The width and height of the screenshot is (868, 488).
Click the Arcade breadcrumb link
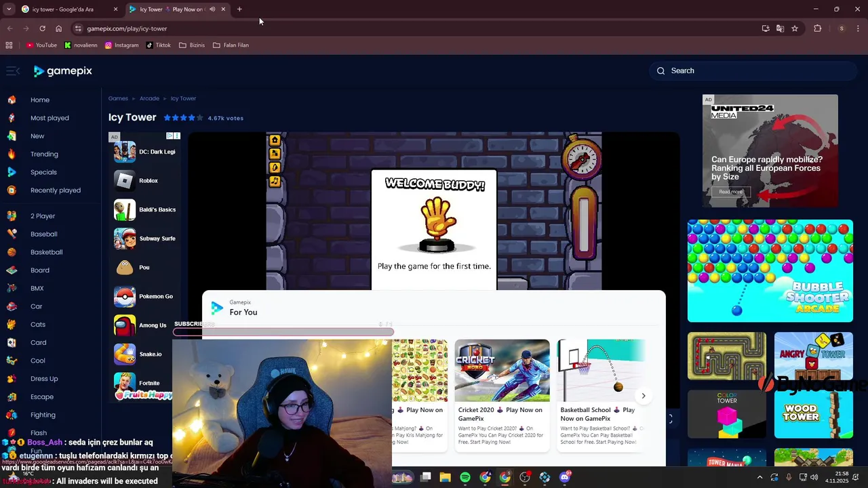pyautogui.click(x=149, y=98)
